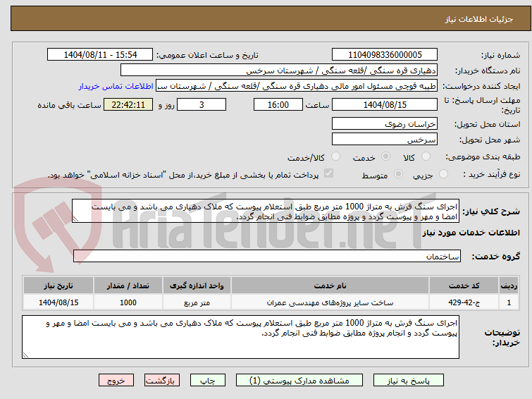Screen dimensions: 532x399
Task: Click the استان محل تحویل field خراسان رضوی
Action: click(385, 123)
